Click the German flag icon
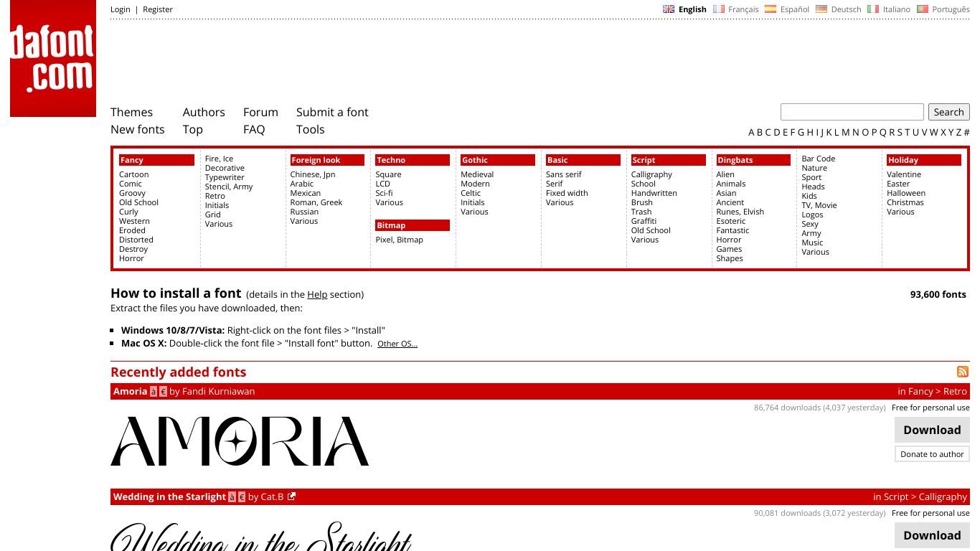Viewport: 980px width, 551px height. (821, 9)
